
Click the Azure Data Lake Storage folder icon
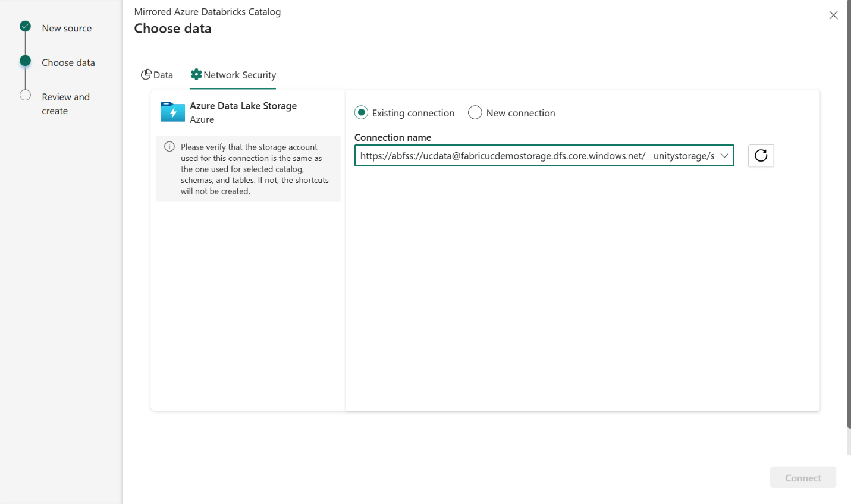click(x=173, y=112)
